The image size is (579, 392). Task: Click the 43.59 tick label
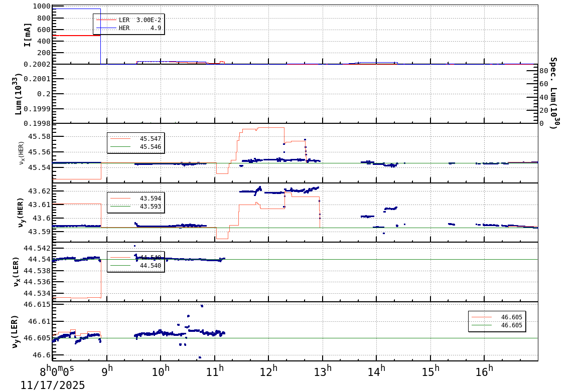[x=39, y=232]
